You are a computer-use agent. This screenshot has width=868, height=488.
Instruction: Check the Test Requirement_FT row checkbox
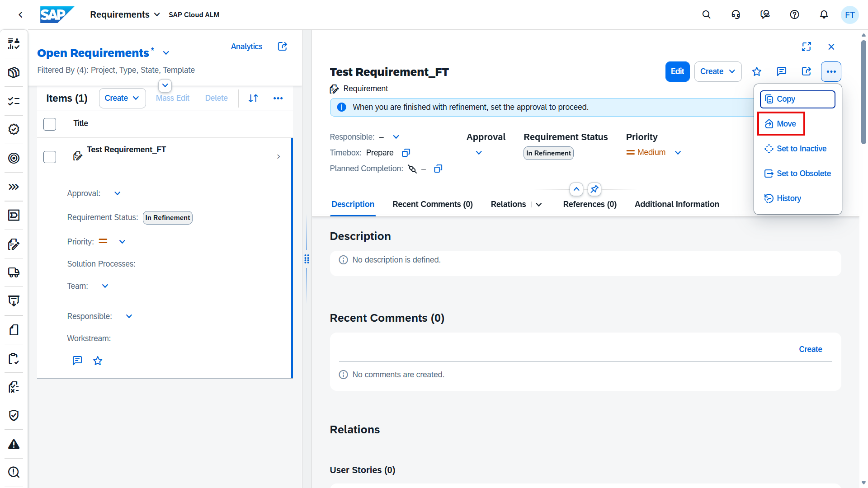[x=50, y=157]
